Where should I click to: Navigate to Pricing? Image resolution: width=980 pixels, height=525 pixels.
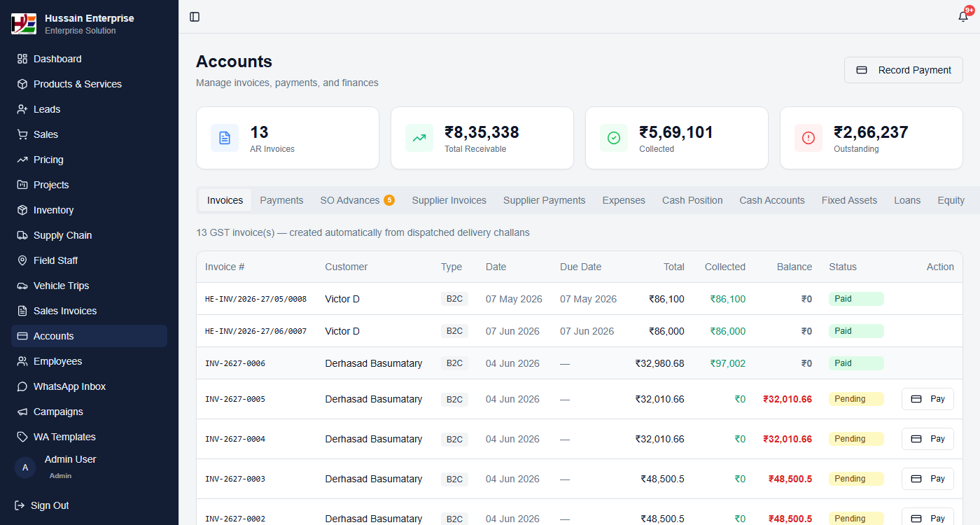click(x=89, y=160)
